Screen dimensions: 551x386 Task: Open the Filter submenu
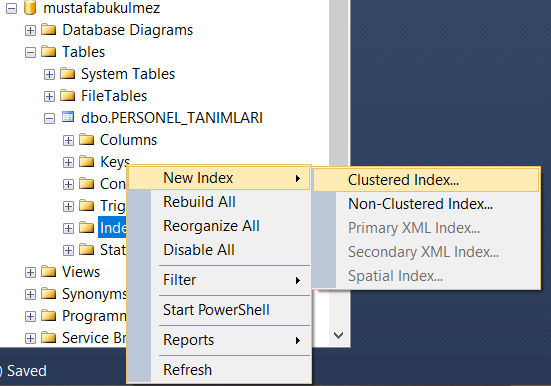pyautogui.click(x=219, y=280)
